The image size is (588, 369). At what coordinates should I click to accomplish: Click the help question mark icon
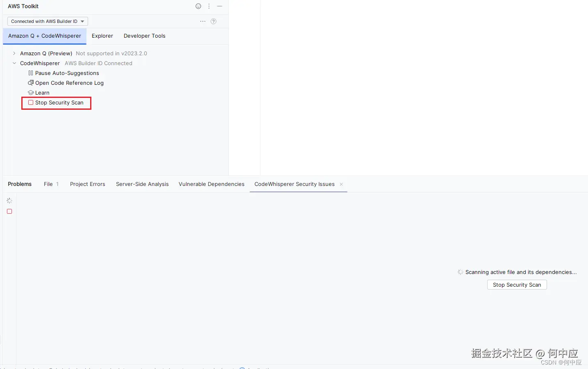tap(213, 21)
